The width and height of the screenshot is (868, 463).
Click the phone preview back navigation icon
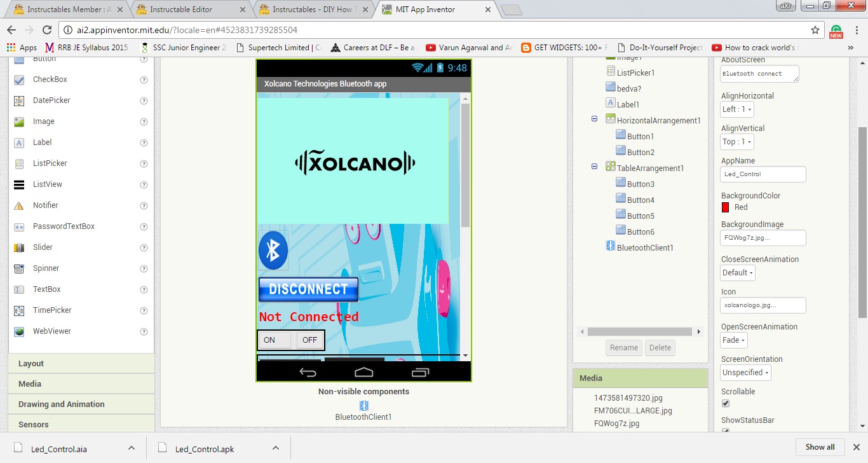(308, 372)
